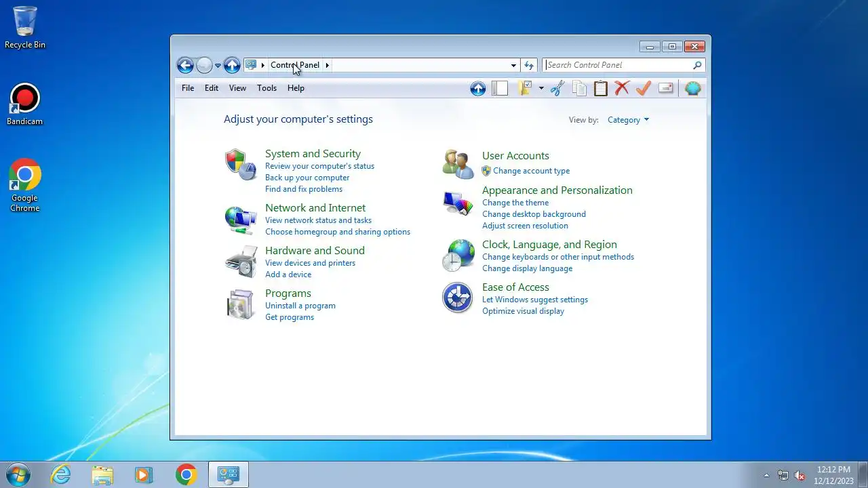This screenshot has height=488, width=868.
Task: Click Internet Explorer in the taskbar
Action: coord(61,474)
